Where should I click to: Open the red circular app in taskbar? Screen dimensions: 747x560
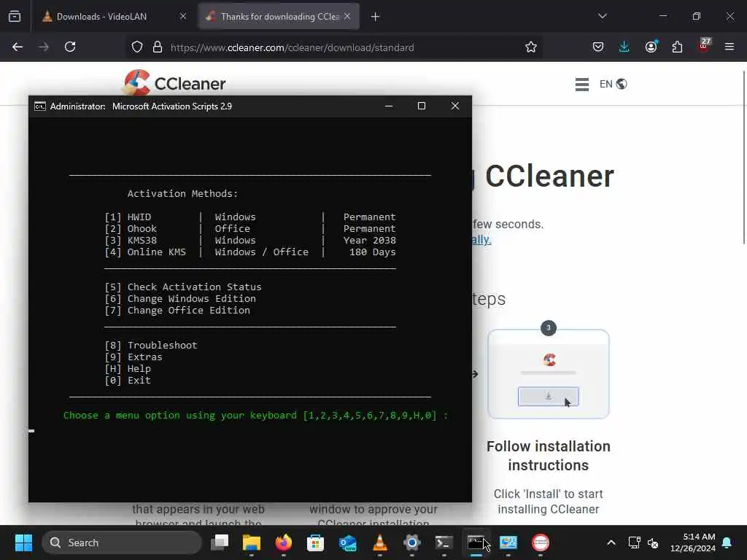pyautogui.click(x=541, y=542)
